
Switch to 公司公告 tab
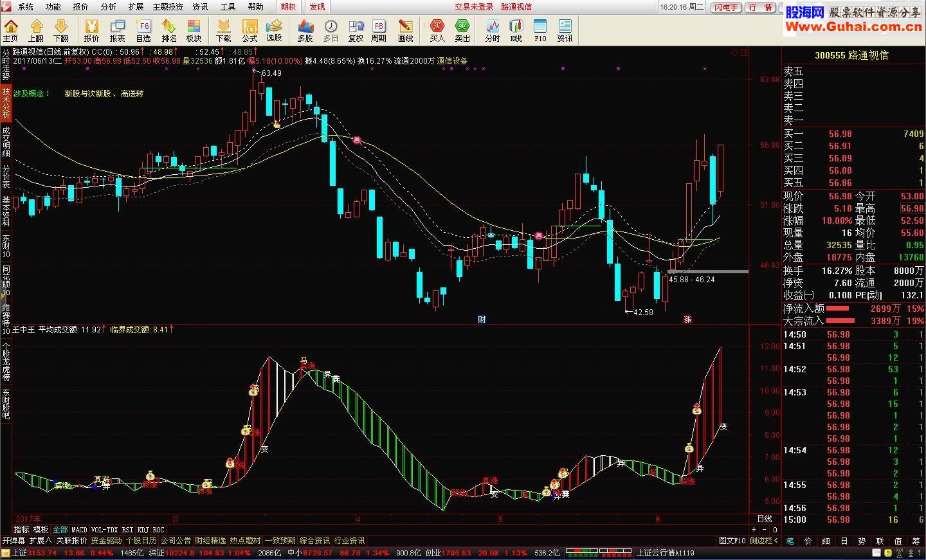pyautogui.click(x=176, y=541)
